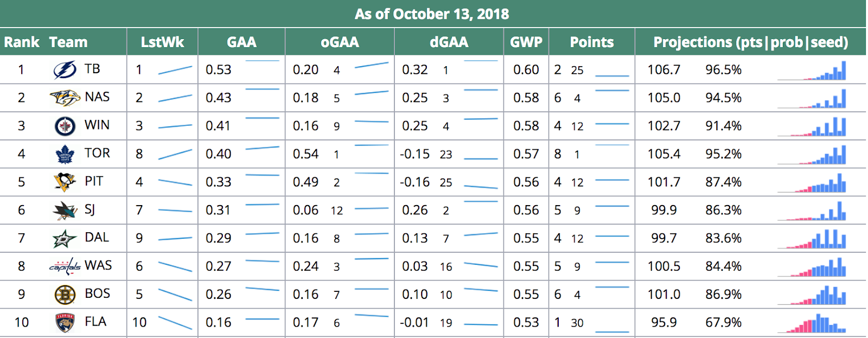Click the Washington Capitals logo
Viewport: 868px width, 338px height.
65,266
